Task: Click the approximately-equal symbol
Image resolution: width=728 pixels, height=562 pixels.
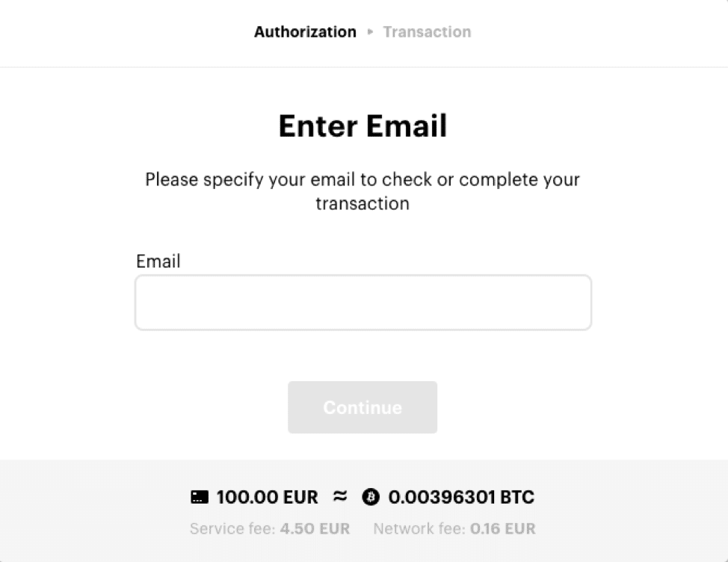Action: coord(340,496)
